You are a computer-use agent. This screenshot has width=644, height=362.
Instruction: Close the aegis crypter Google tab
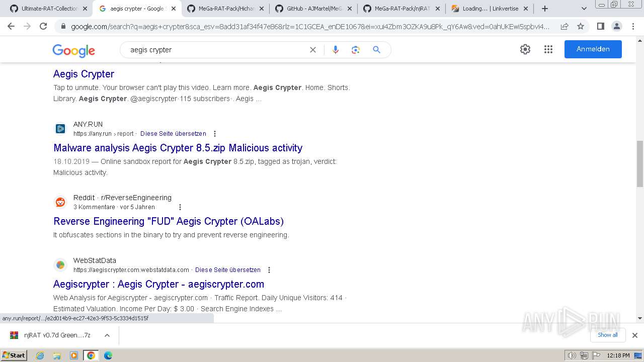tap(174, 9)
